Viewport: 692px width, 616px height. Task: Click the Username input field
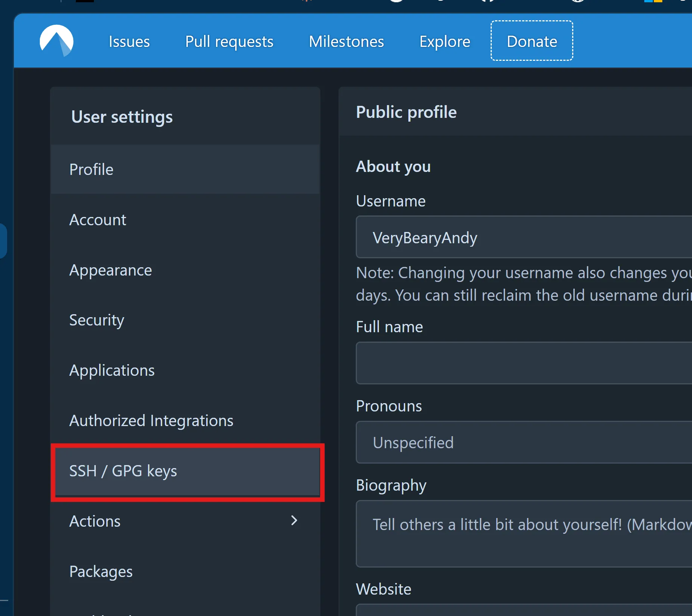pos(524,237)
